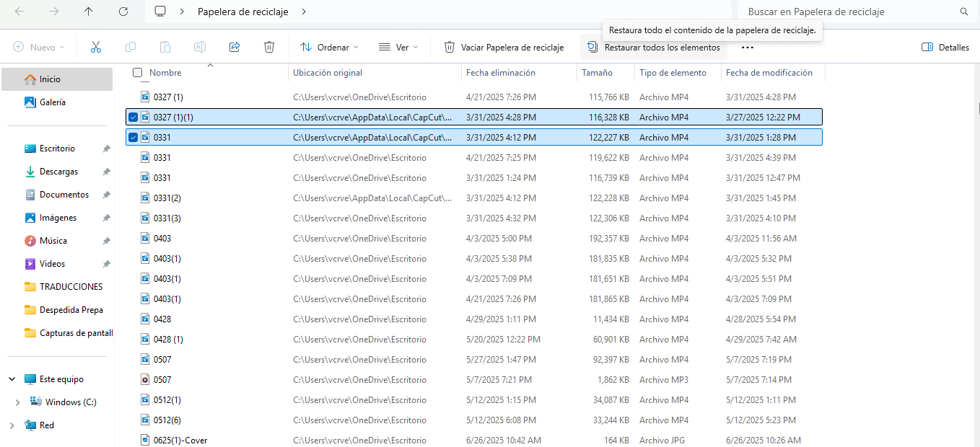Open the TRADUCCIONES folder in sidebar
The width and height of the screenshot is (980, 447).
71,287
